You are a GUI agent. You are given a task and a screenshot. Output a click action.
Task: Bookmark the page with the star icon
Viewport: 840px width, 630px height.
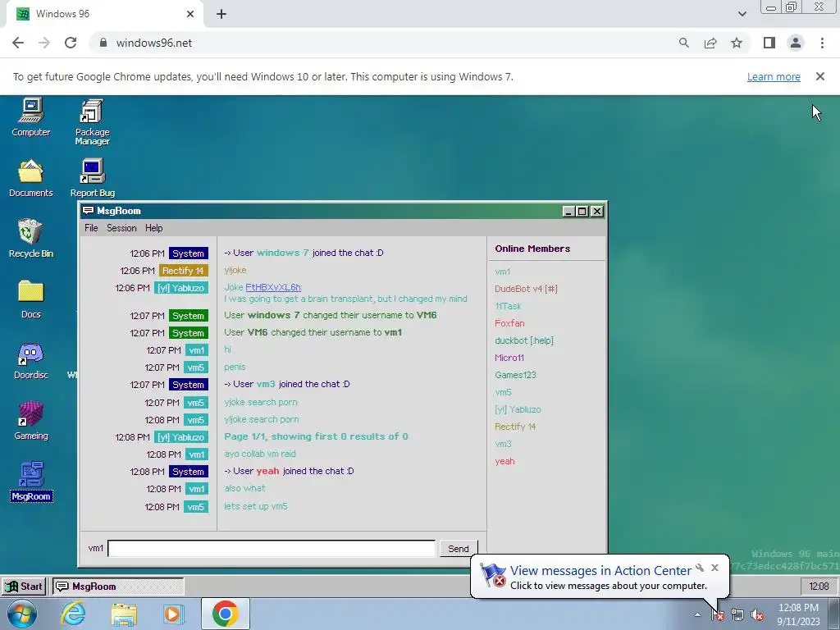point(737,43)
